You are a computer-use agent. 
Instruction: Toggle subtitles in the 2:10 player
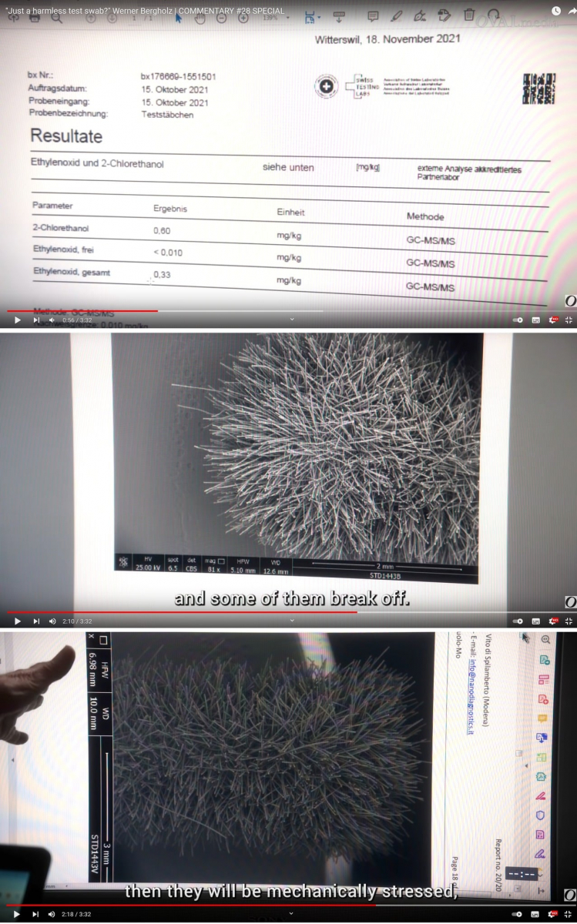tap(535, 621)
